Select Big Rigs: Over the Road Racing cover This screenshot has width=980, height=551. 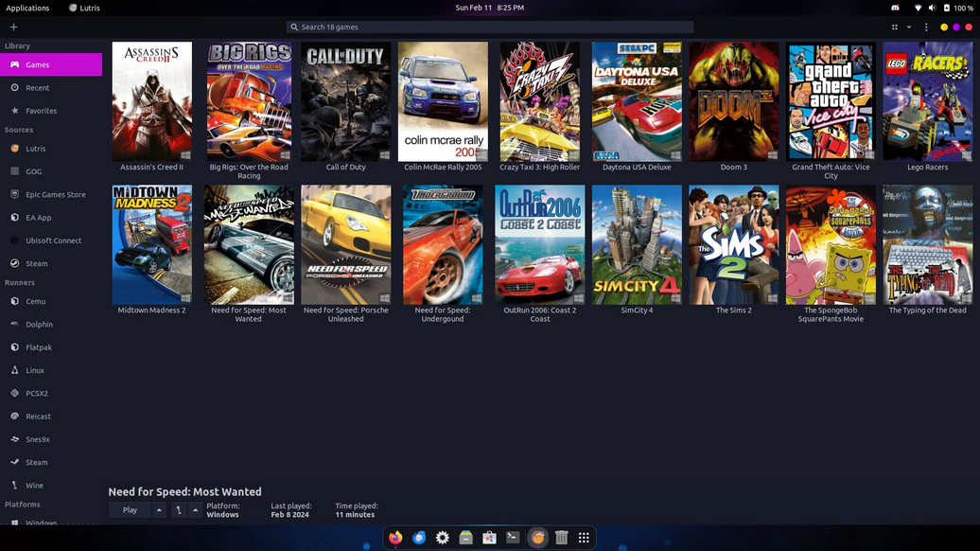tap(249, 101)
